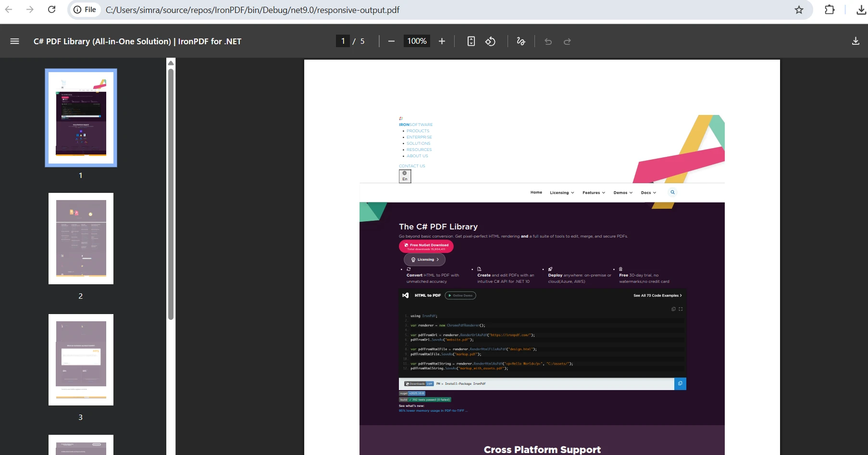868x455 pixels.
Task: Select Home in the IronPDF navigation
Action: 536,192
